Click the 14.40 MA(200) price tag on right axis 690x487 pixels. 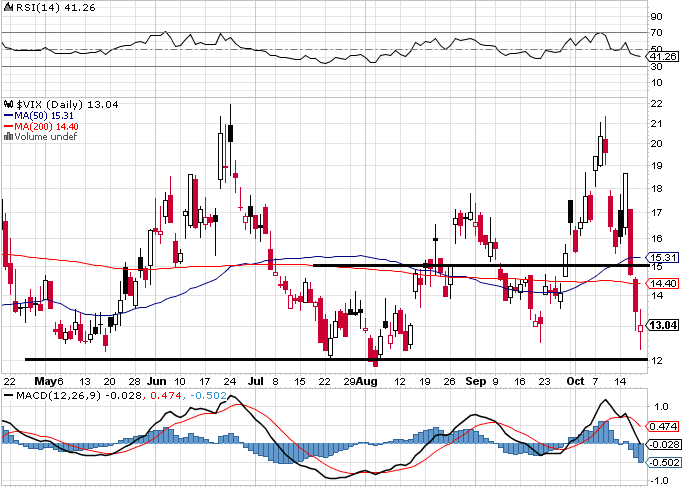click(662, 283)
